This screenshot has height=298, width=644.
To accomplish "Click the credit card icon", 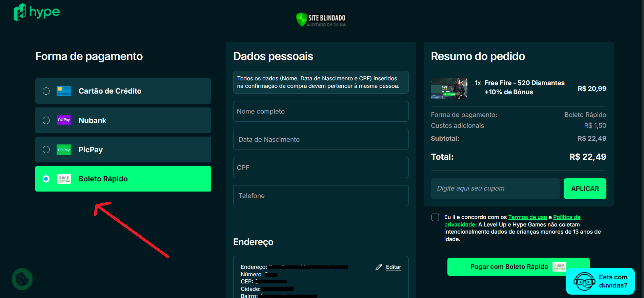I will click(x=64, y=91).
